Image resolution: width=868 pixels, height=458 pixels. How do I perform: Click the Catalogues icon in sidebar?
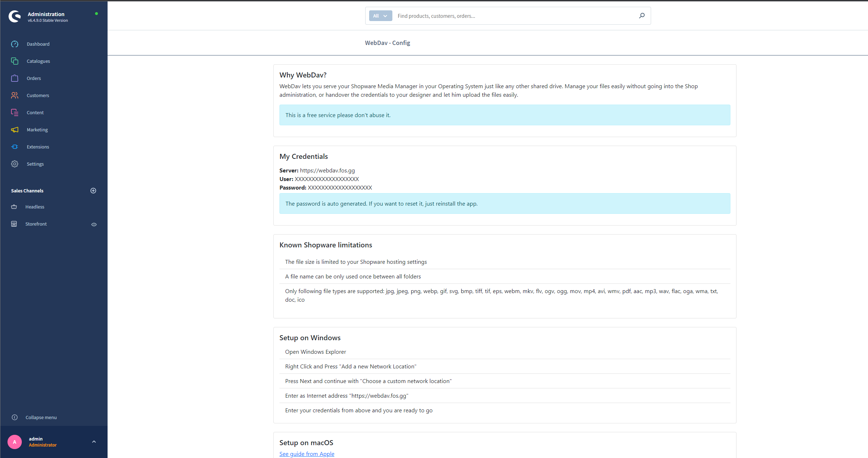pos(15,61)
